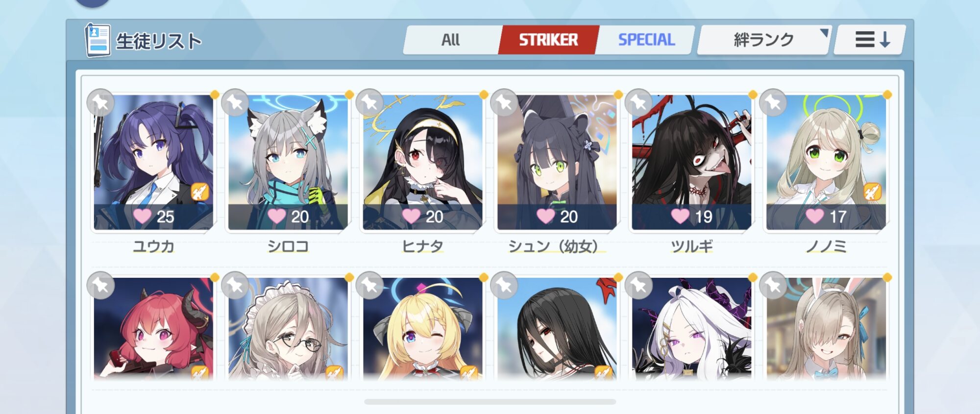
Task: Click the 生徒リスト document icon
Action: (x=98, y=40)
